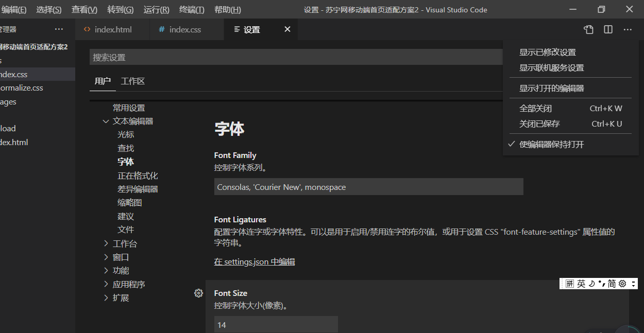Screen dimensions: 644x333
Task: Open the 查看(V) menu
Action: (x=84, y=10)
